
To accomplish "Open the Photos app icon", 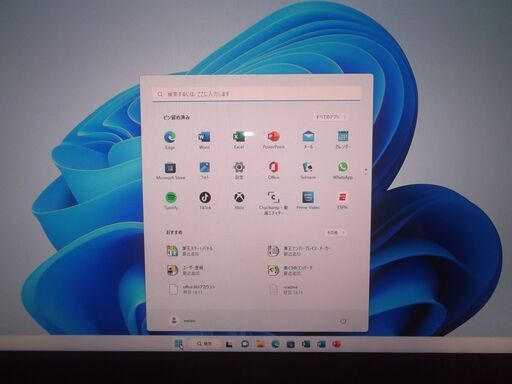I will (204, 167).
